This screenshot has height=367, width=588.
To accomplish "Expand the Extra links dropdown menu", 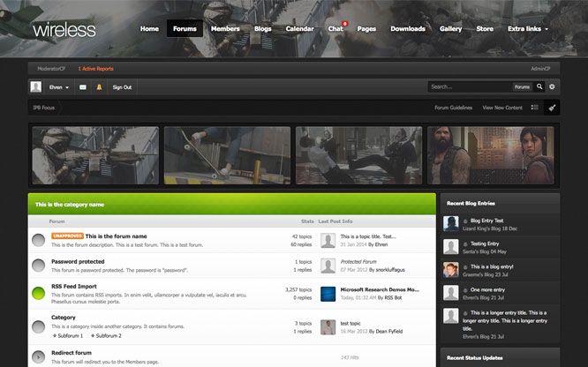I will 528,28.
